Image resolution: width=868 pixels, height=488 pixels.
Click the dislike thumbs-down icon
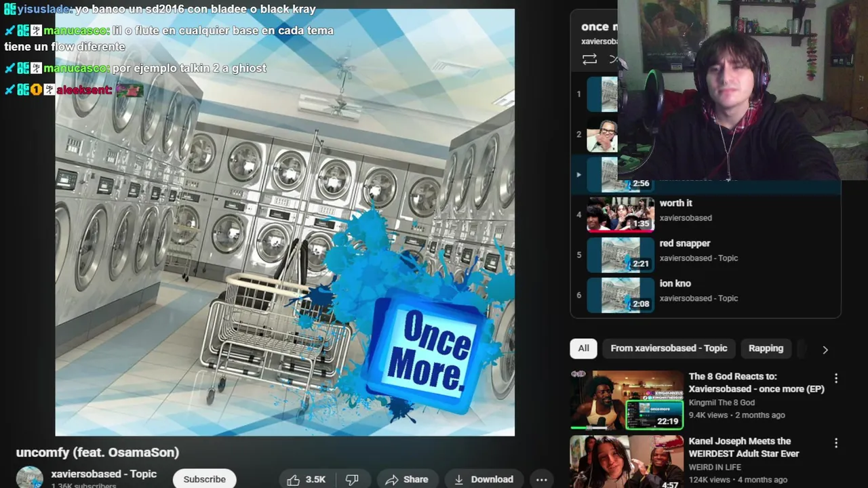(x=352, y=479)
